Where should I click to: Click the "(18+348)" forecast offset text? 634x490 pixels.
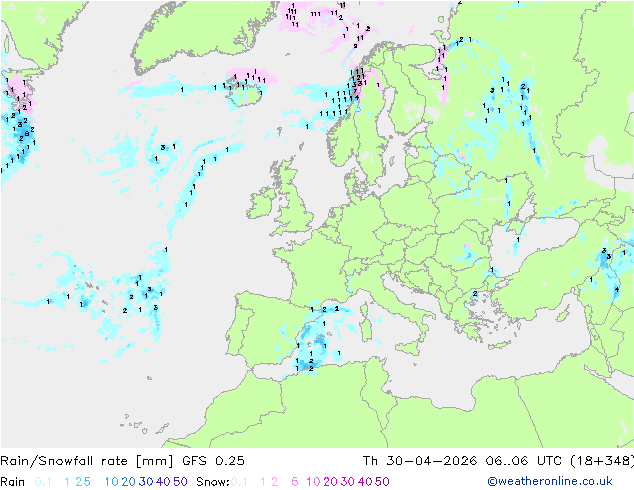coord(602,461)
